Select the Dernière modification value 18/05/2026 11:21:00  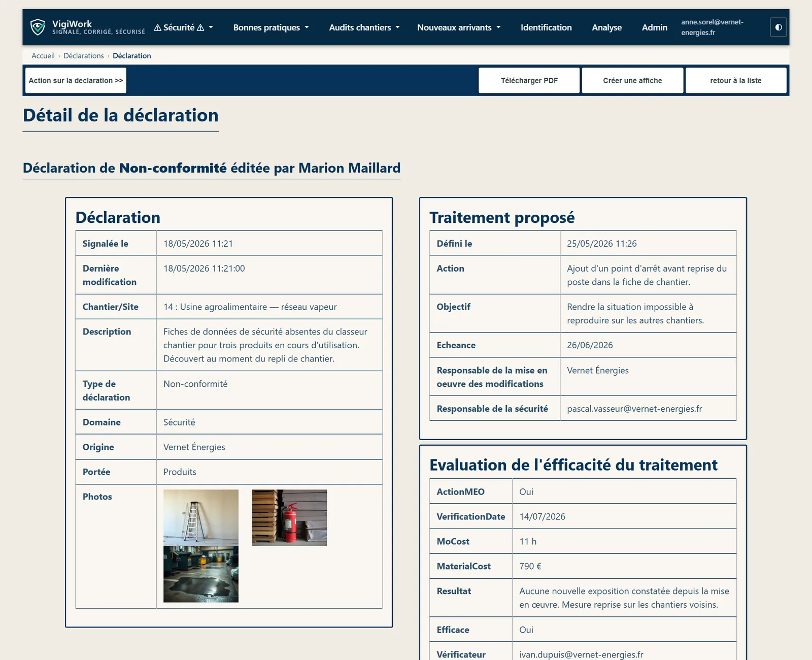coord(204,269)
